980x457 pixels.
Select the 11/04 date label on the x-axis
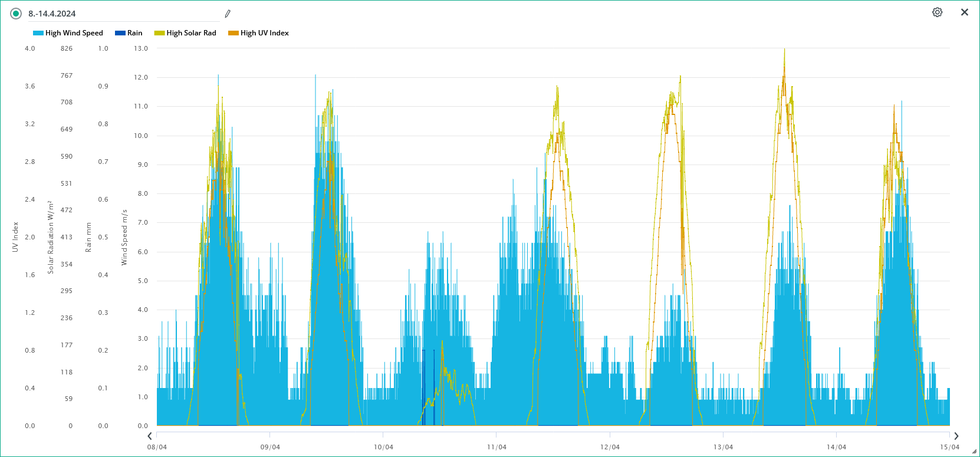496,447
